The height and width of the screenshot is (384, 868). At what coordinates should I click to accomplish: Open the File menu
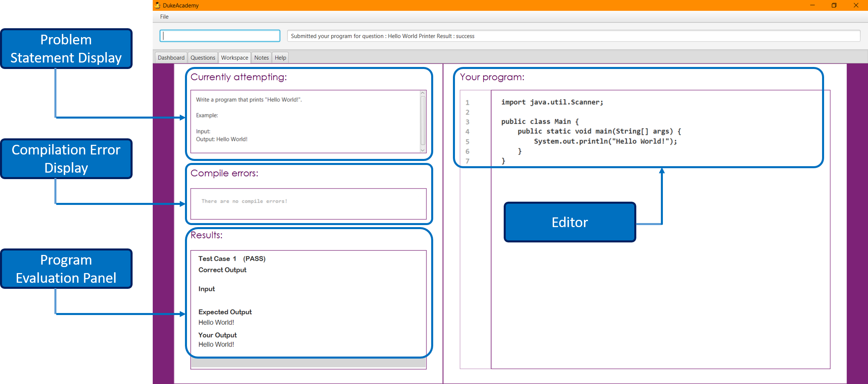click(164, 17)
